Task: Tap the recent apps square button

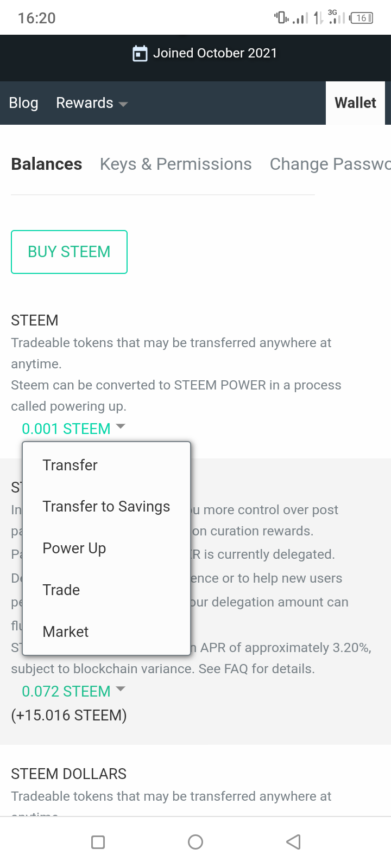Action: click(x=98, y=842)
